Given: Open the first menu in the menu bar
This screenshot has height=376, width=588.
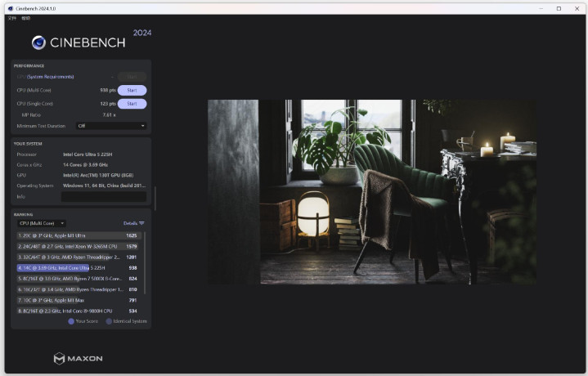Looking at the screenshot, I should pos(11,17).
